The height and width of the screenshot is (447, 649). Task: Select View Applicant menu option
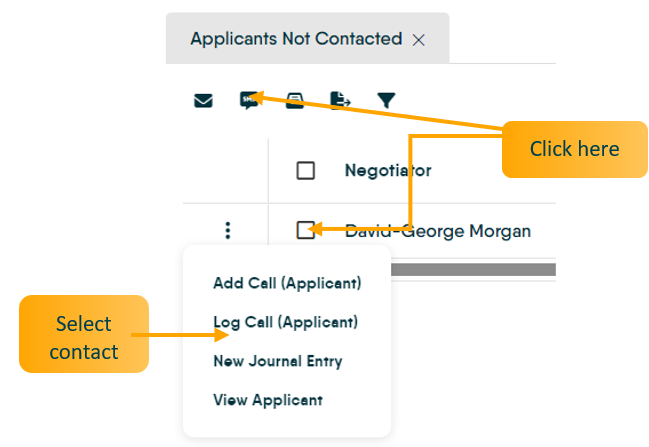[x=268, y=400]
